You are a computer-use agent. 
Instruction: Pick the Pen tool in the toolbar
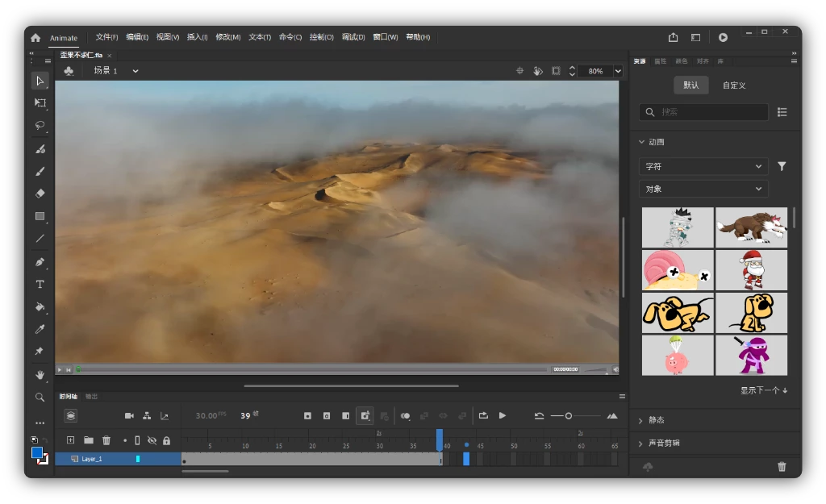pyautogui.click(x=40, y=262)
